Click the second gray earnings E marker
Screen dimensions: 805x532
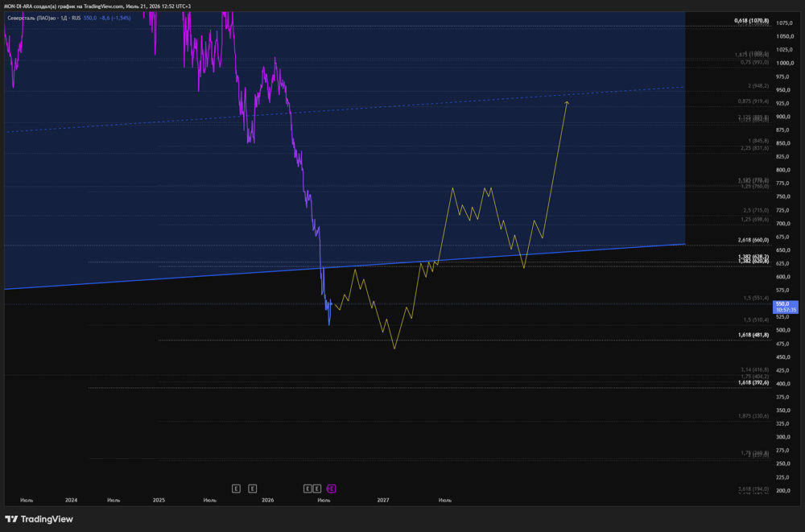(253, 489)
